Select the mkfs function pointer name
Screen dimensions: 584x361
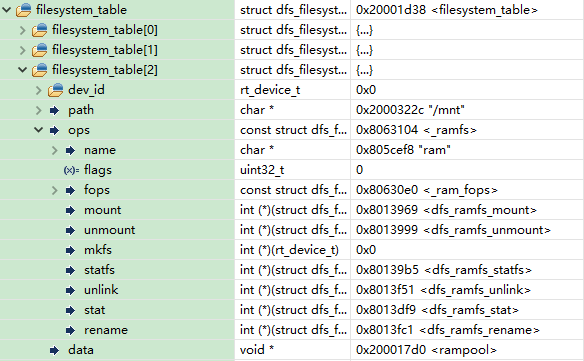pyautogui.click(x=98, y=250)
